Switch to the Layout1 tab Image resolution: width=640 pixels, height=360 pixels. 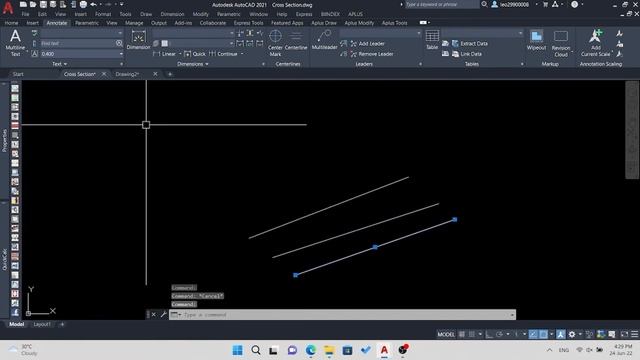(42, 324)
